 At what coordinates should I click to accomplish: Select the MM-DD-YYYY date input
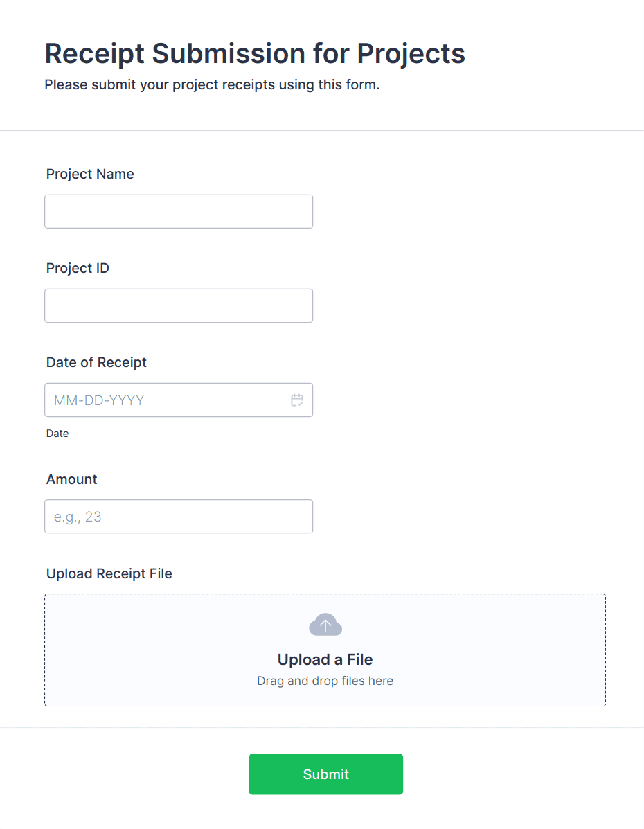tap(166, 400)
